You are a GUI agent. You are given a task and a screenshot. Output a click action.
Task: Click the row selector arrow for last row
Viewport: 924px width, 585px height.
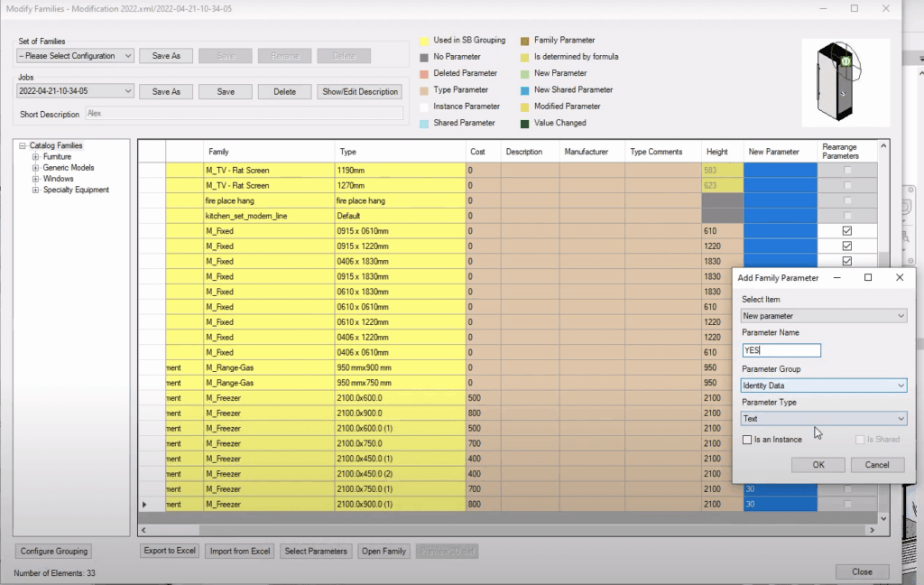coord(145,505)
